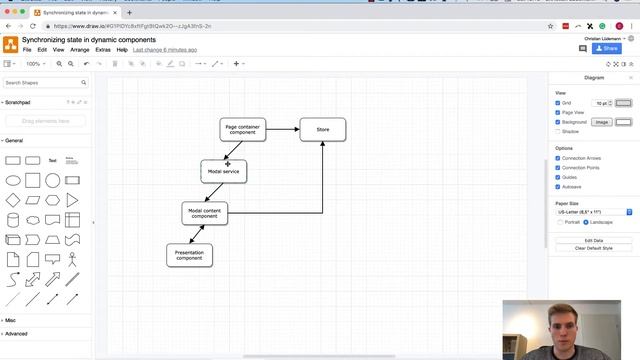The width and height of the screenshot is (640, 360).
Task: Bookmark this page with the star icon
Action: click(x=550, y=26)
